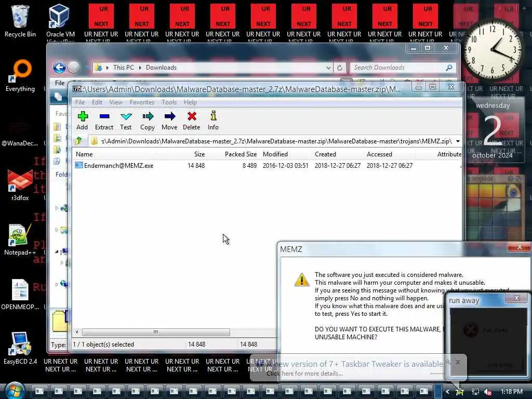Select the @WanaDecryptor desktop icon

20,134
